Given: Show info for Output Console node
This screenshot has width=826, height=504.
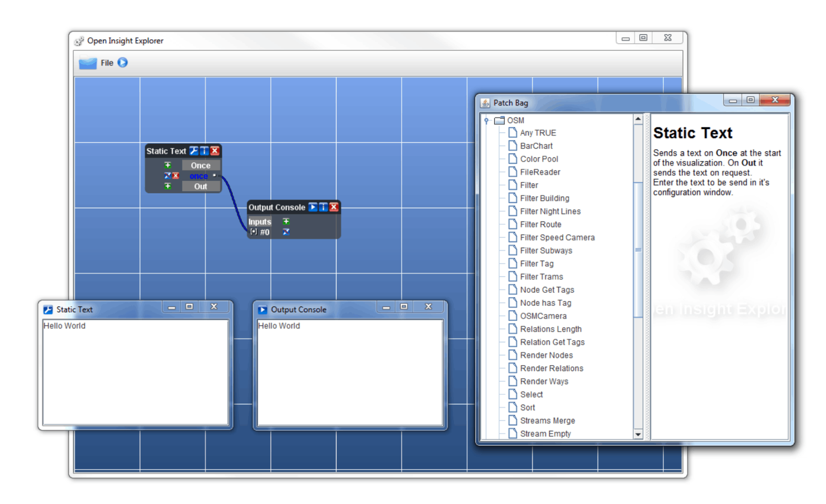Looking at the screenshot, I should click(x=323, y=207).
